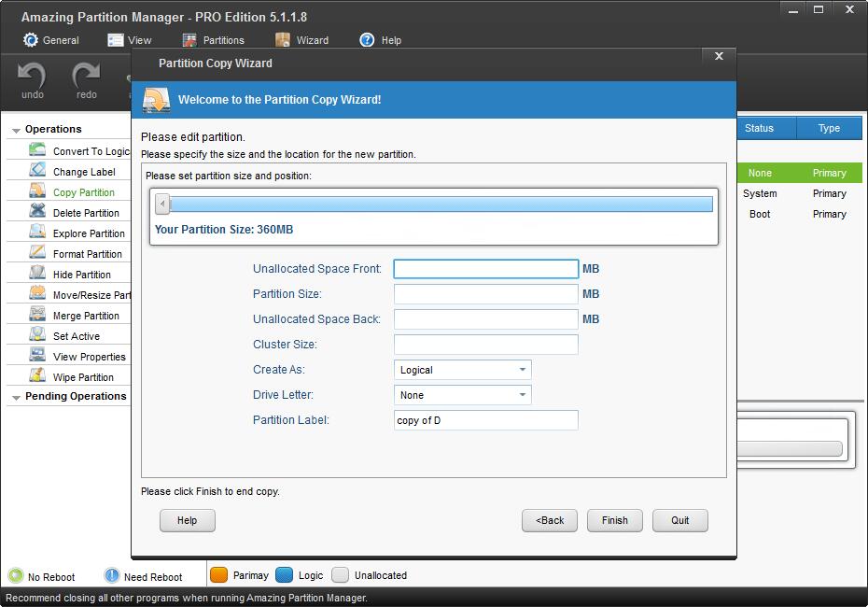Image resolution: width=868 pixels, height=607 pixels.
Task: Click the Move/Resize Partition icon
Action: click(37, 293)
